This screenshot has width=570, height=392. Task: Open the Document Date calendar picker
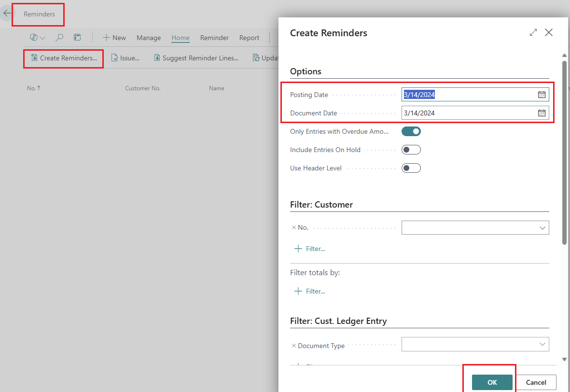point(542,112)
